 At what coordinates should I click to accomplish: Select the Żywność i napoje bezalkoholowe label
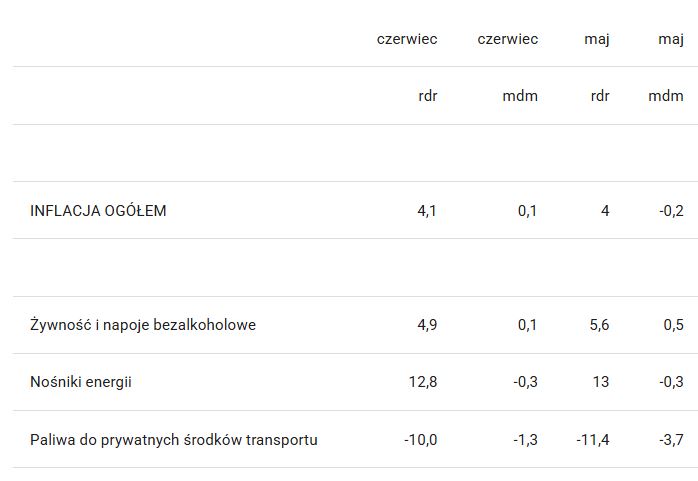click(143, 325)
